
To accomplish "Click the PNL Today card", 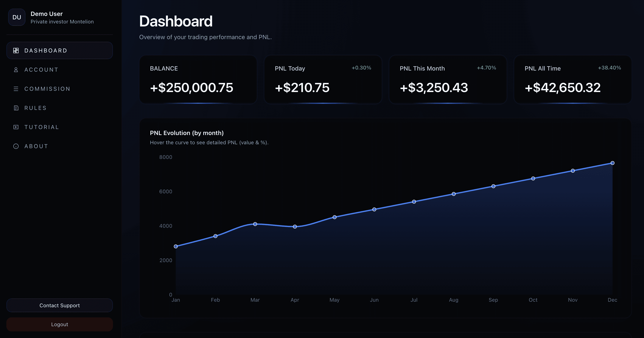I will (323, 79).
